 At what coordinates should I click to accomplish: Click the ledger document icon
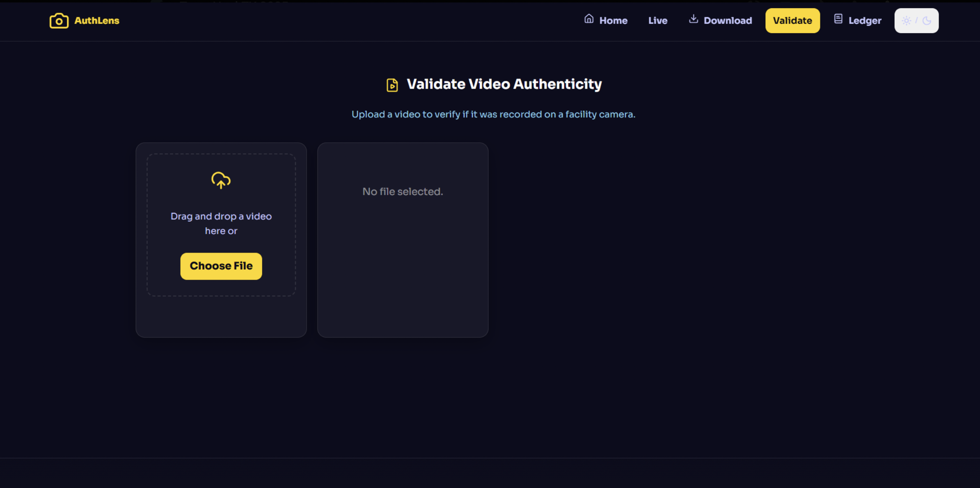point(838,19)
